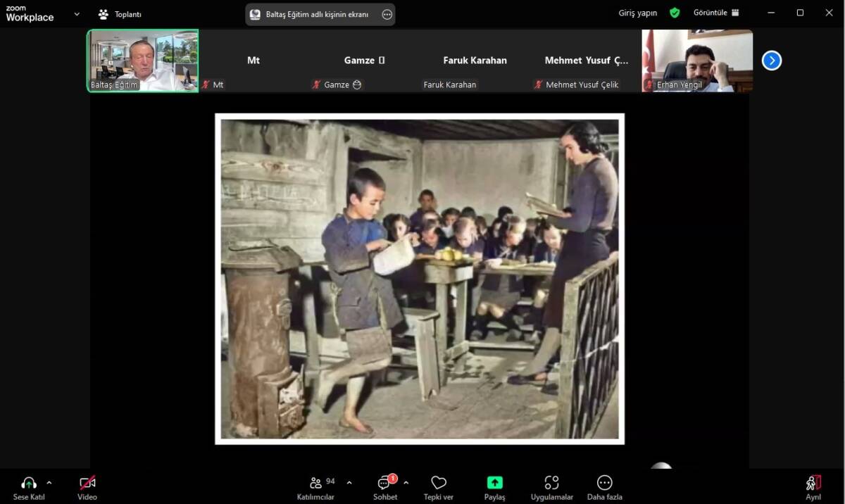Open the Katılımcılar participants panel

[x=315, y=483]
